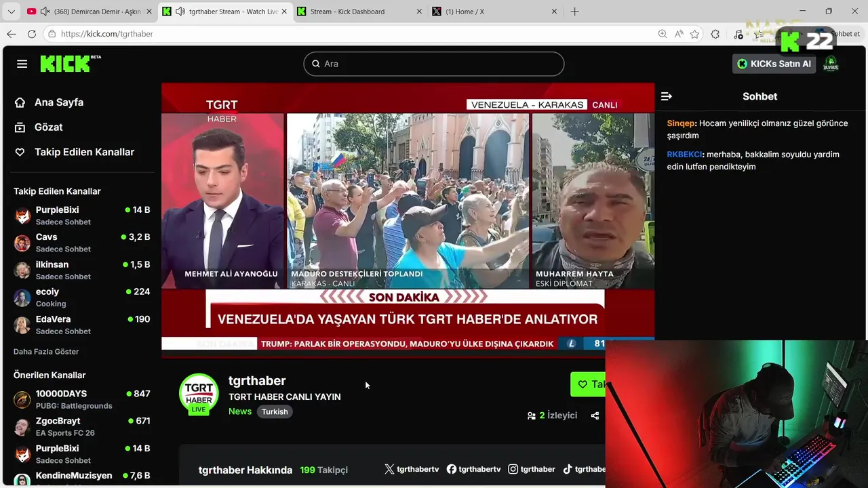Switch to Stream - Kick Dashboard tab
The width and height of the screenshot is (868, 488).
[360, 12]
